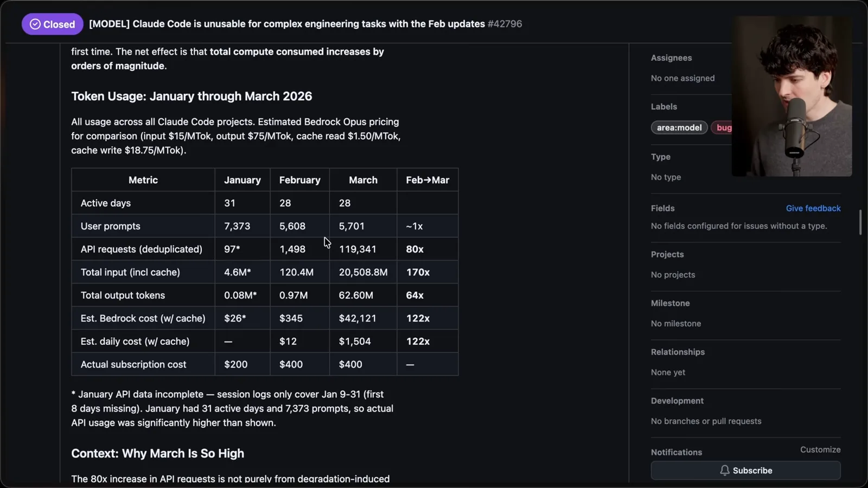
Task: Click the 170x increase cell
Action: 427,272
